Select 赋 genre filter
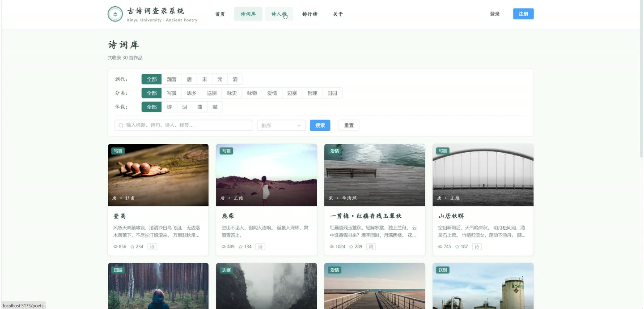This screenshot has height=309, width=644. tap(215, 107)
